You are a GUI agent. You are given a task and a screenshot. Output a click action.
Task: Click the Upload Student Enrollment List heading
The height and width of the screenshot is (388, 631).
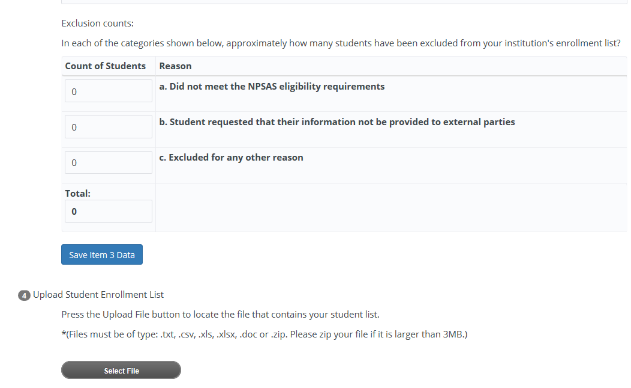tap(99, 295)
